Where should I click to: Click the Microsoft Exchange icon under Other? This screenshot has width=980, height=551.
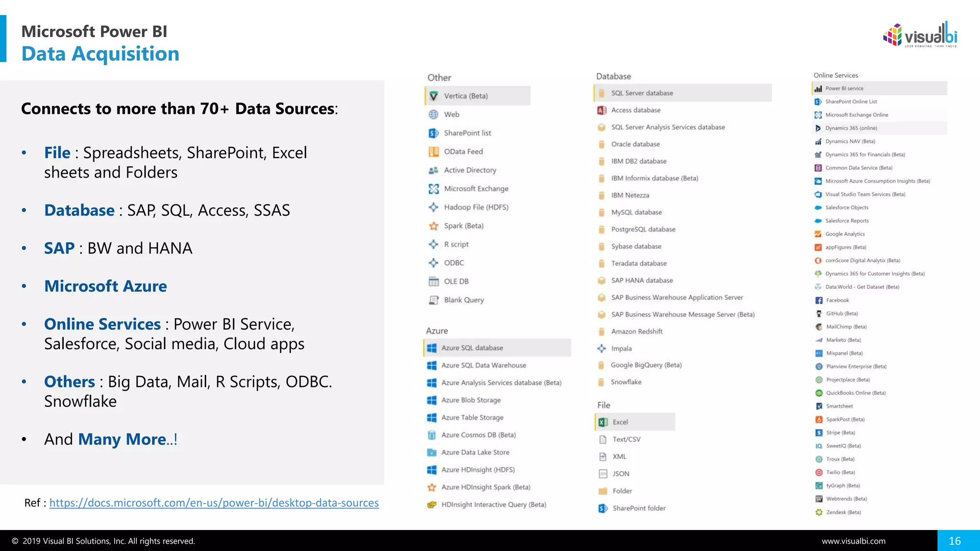pos(434,189)
